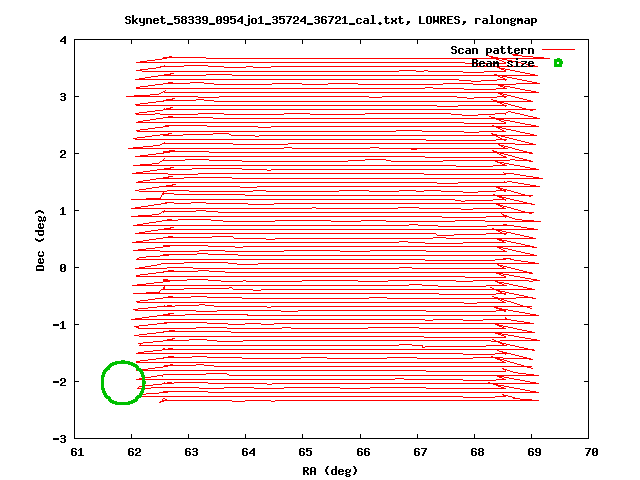640x480 pixels.
Task: Click the 'Dec (deg)' y-axis label
Action: 40,240
